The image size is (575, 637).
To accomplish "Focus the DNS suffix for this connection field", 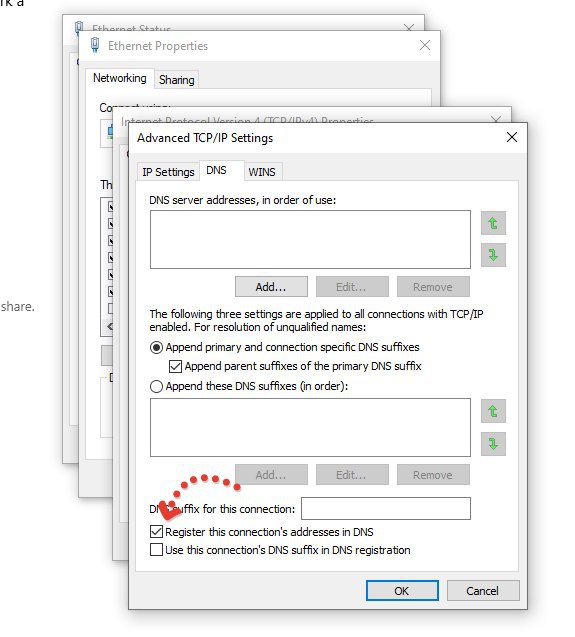I will pyautogui.click(x=386, y=508).
